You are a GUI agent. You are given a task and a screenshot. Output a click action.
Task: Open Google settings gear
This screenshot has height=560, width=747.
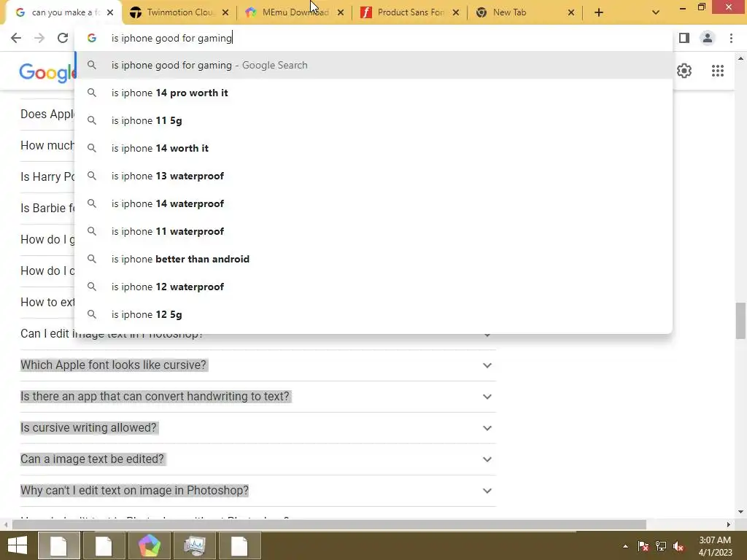684,71
